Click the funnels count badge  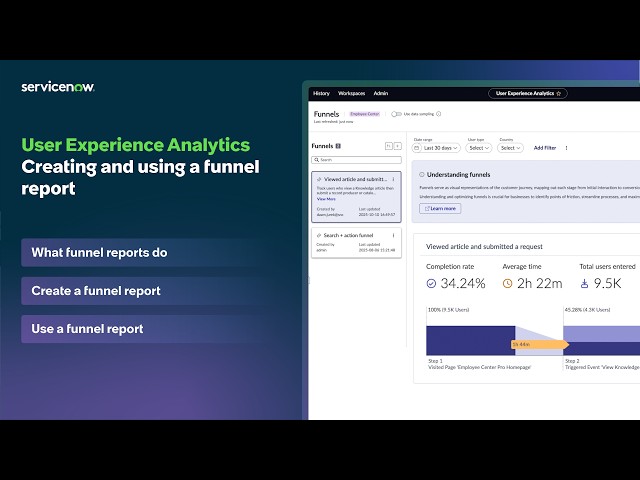point(338,146)
